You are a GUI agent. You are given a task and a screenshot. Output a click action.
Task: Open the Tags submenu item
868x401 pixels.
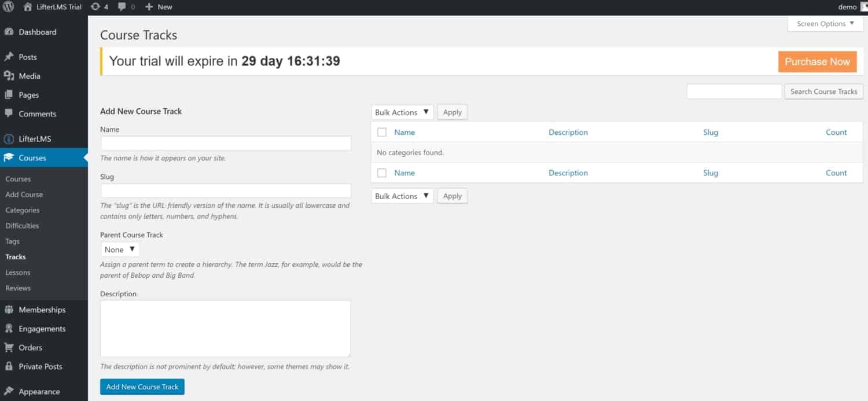pos(13,241)
